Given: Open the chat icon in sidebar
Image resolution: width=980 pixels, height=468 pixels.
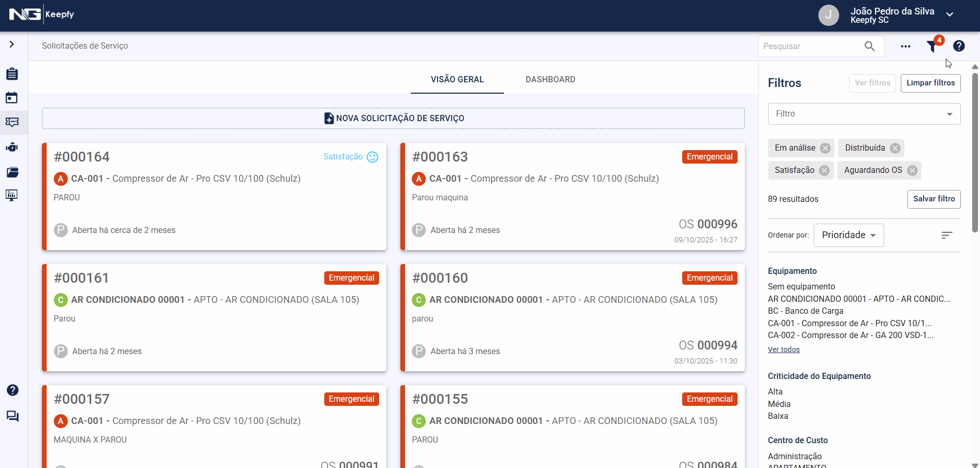Looking at the screenshot, I should [x=12, y=416].
